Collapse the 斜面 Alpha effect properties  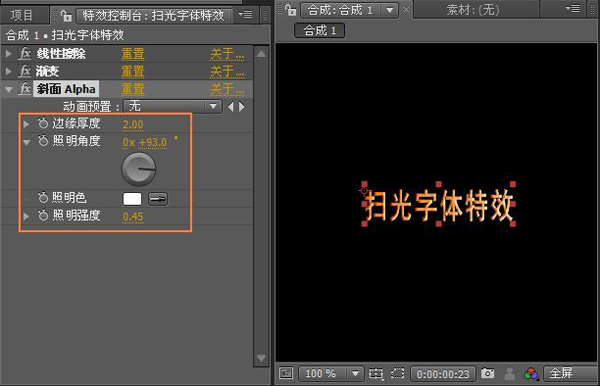coord(8,90)
